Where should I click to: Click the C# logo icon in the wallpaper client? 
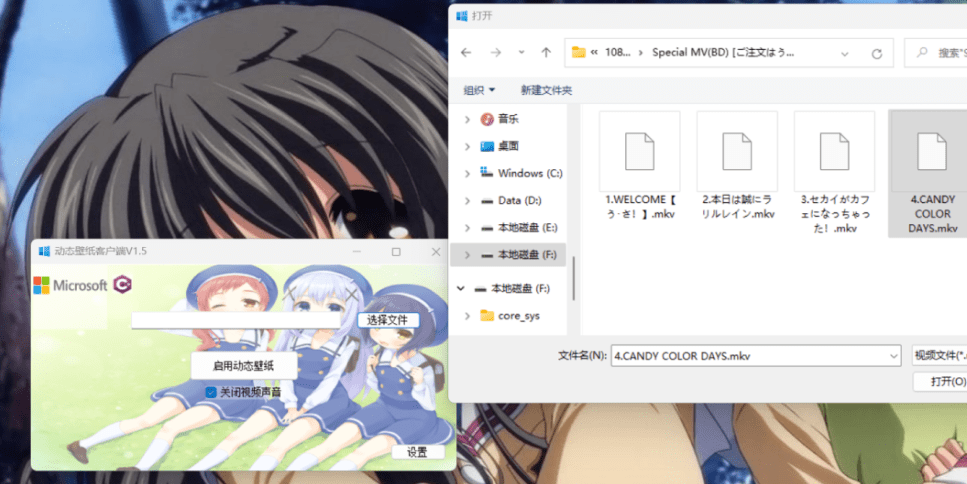point(122,285)
